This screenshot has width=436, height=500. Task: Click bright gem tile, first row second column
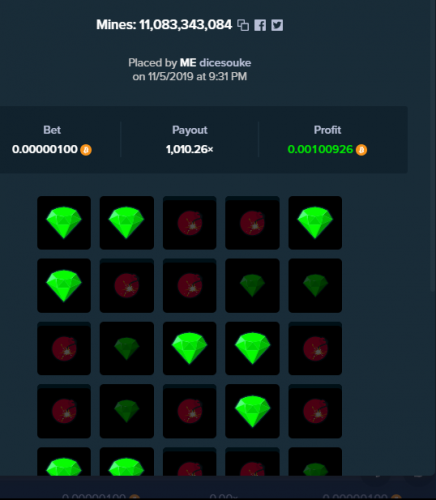[x=127, y=223]
